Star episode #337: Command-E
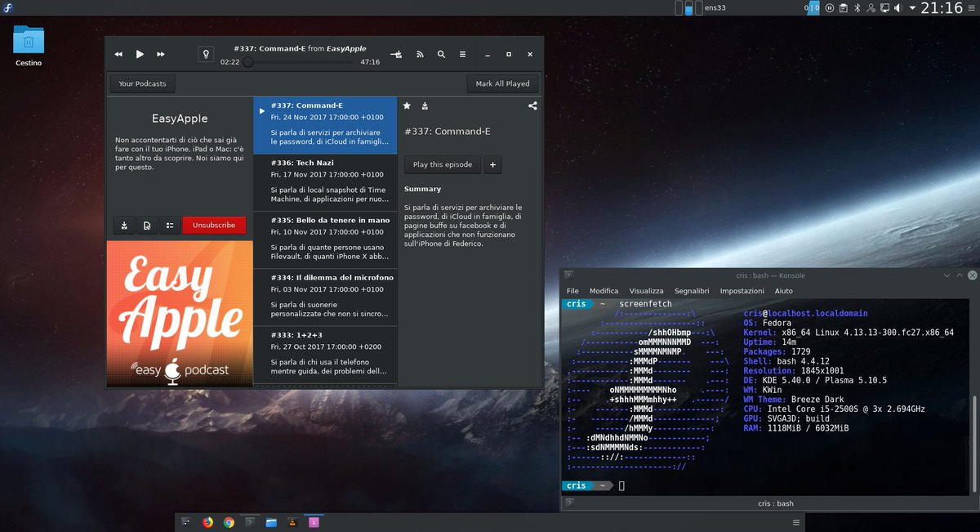 pyautogui.click(x=406, y=105)
